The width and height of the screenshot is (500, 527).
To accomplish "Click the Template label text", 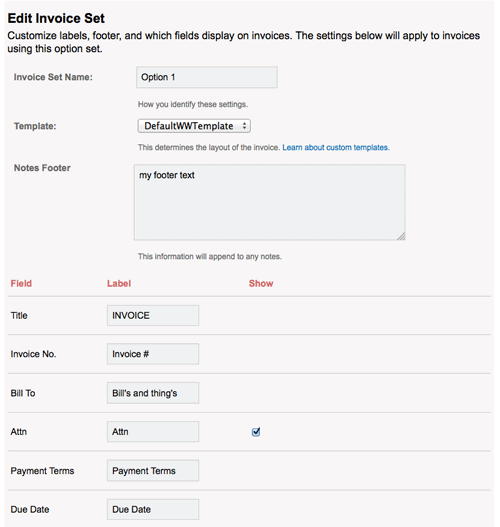I will 35,126.
